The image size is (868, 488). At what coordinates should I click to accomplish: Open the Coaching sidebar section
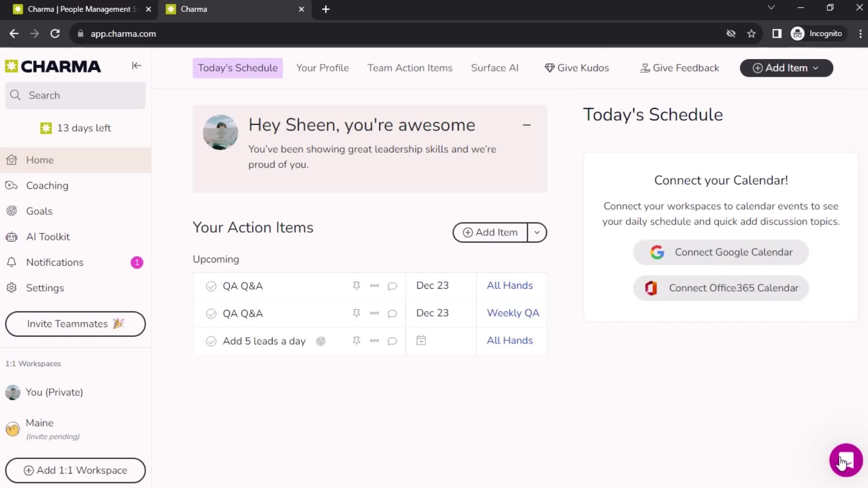click(47, 185)
